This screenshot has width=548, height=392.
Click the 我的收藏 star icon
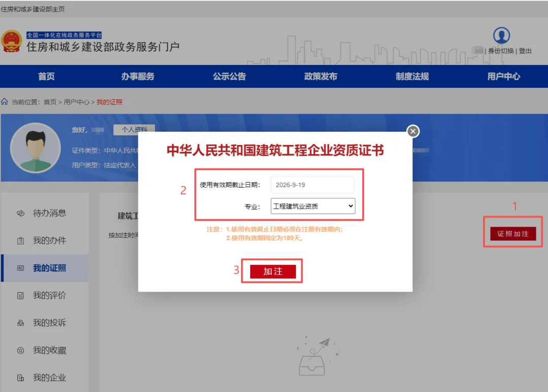point(21,350)
